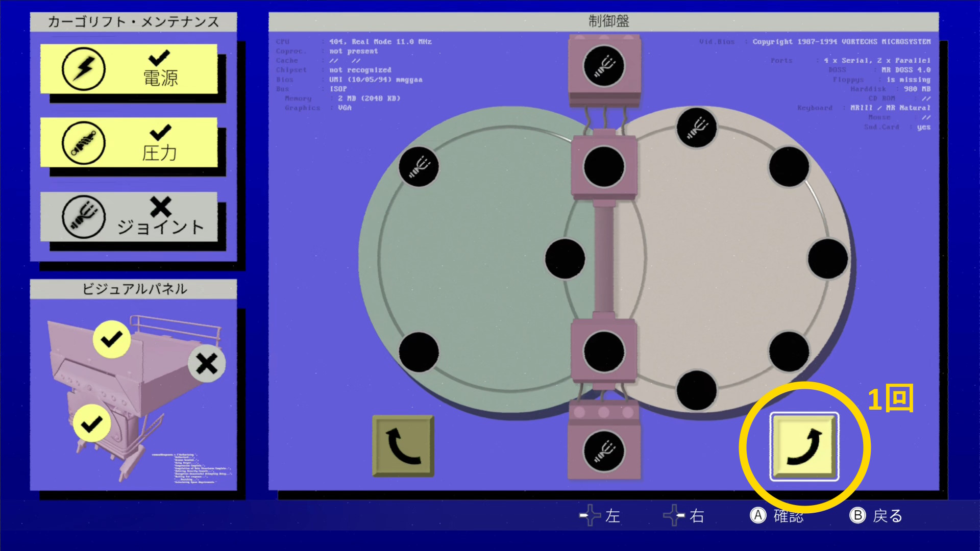Screen dimensions: 980x551
Task: Click the top connector joint icon
Action: [604, 65]
